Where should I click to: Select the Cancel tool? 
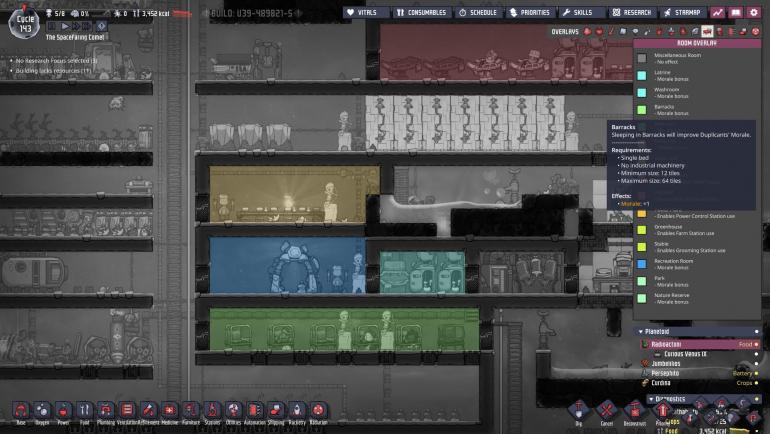[x=606, y=410]
